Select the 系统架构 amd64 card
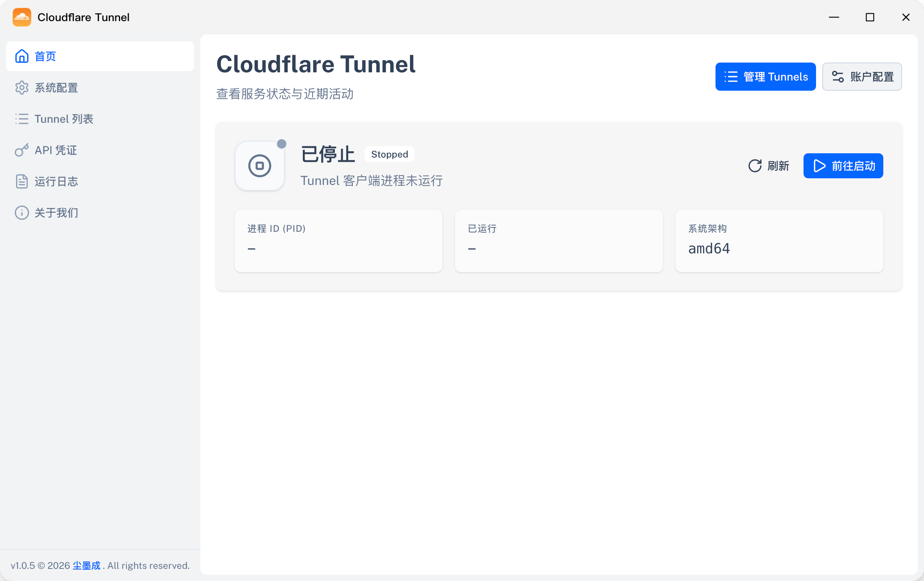The image size is (924, 581). point(779,240)
